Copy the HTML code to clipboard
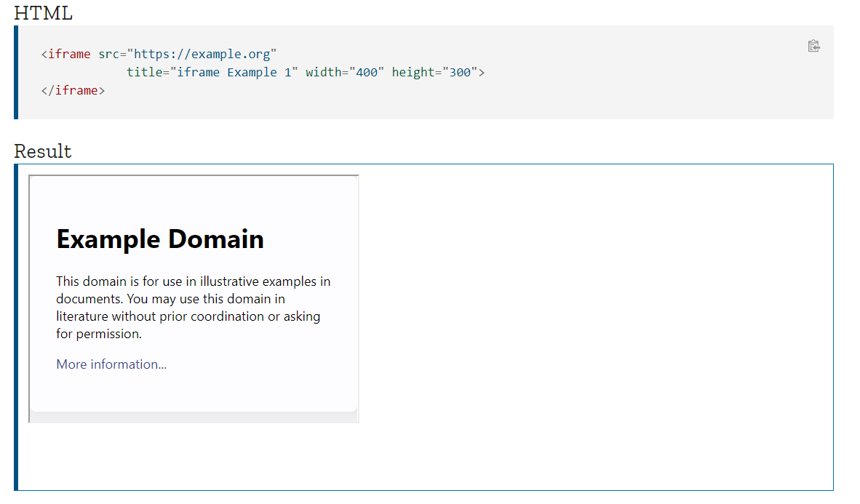The image size is (860, 504). tap(813, 46)
